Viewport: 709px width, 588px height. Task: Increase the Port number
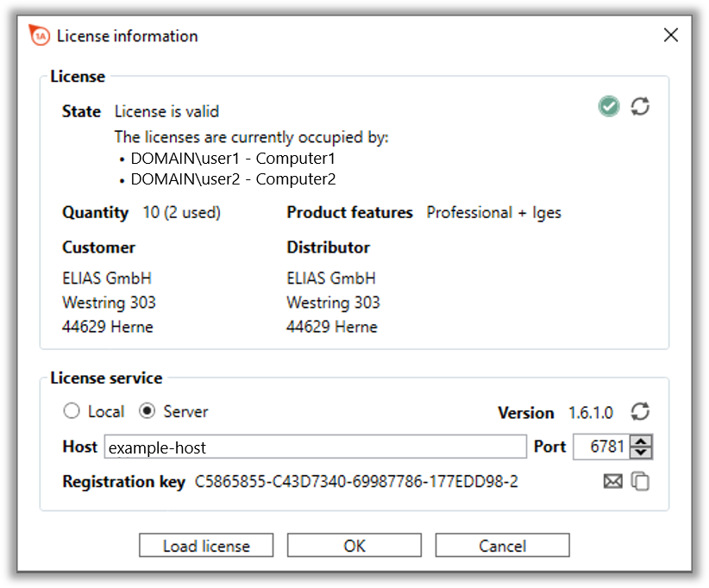coord(641,441)
